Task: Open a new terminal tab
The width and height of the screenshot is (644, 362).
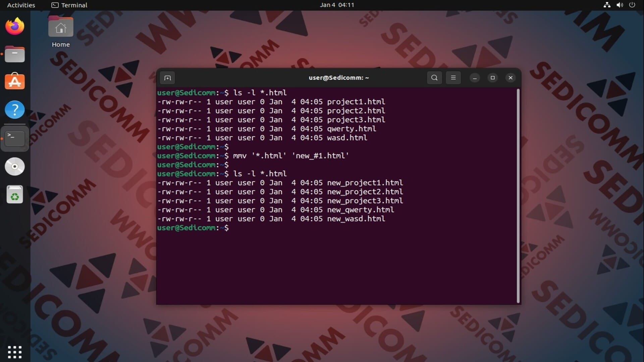Action: (167, 78)
